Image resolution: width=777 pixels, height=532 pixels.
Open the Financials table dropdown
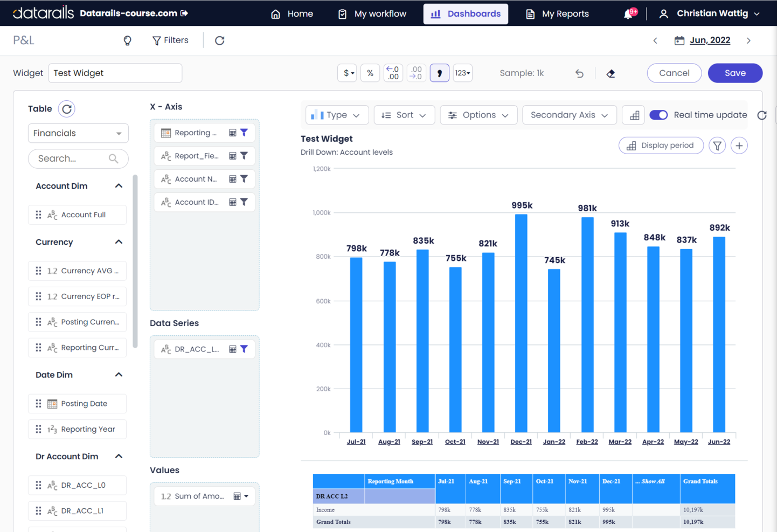tap(78, 133)
